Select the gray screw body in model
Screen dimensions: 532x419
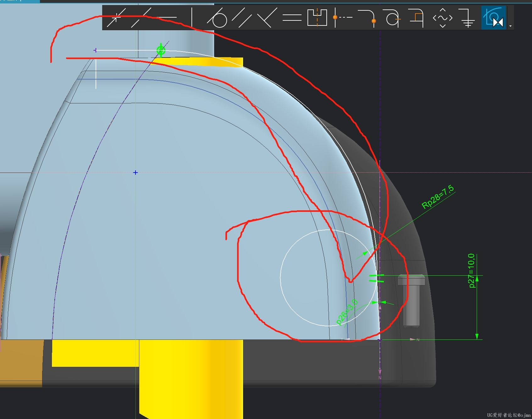pyautogui.click(x=411, y=300)
